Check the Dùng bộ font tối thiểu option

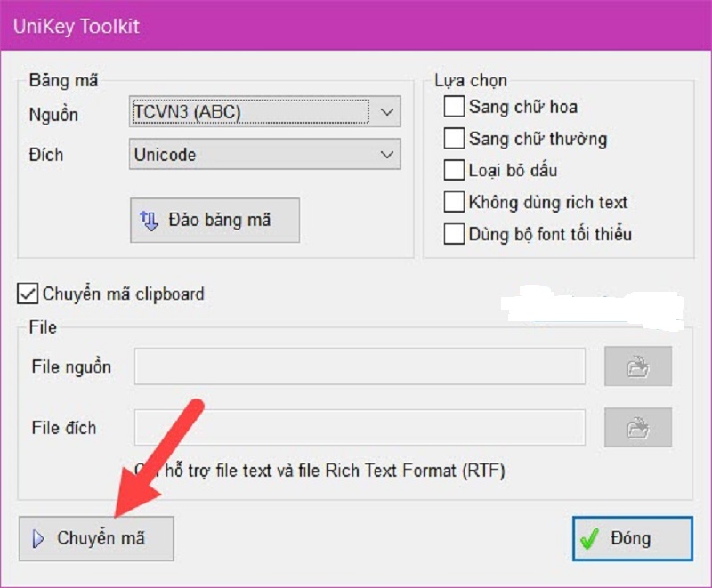coord(454,234)
